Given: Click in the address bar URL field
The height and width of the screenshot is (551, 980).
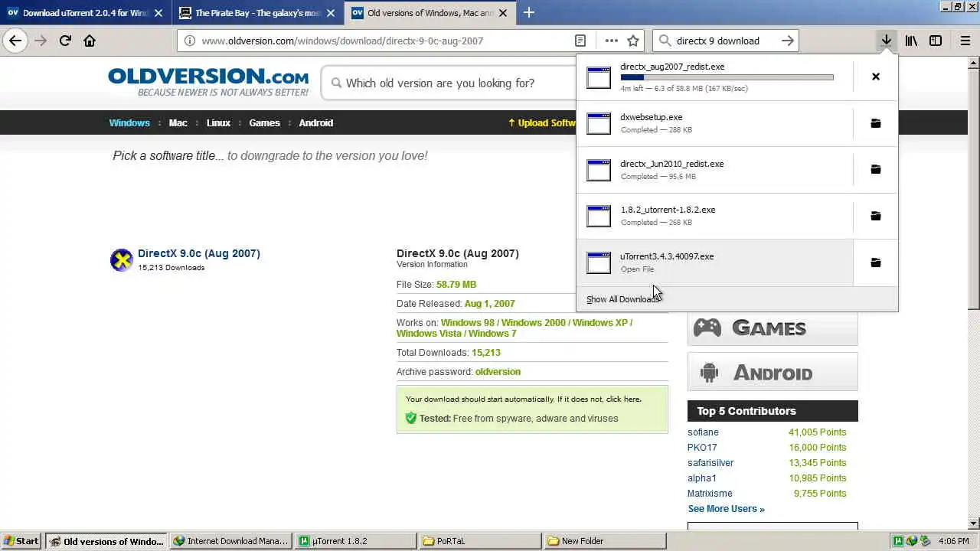Looking at the screenshot, I should [383, 41].
